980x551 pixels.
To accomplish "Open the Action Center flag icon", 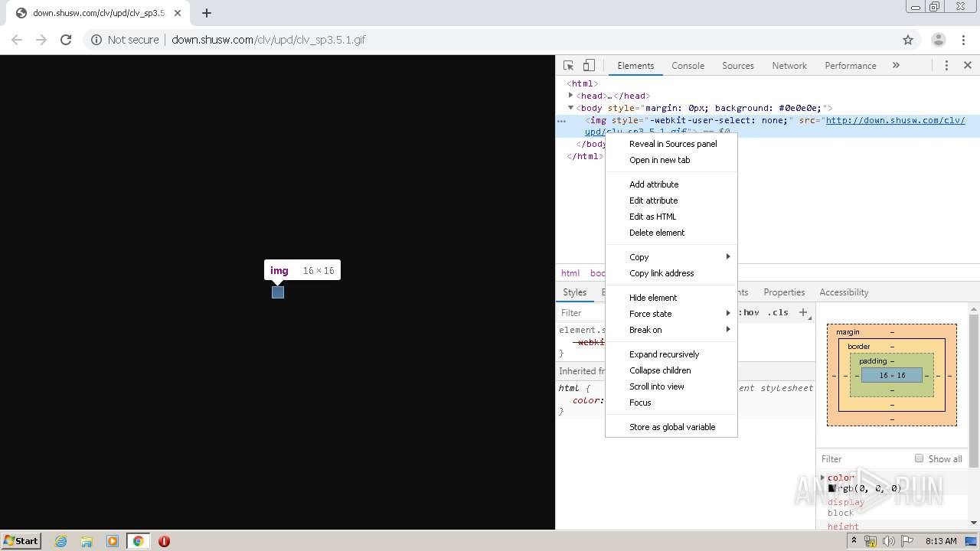I will click(x=906, y=541).
